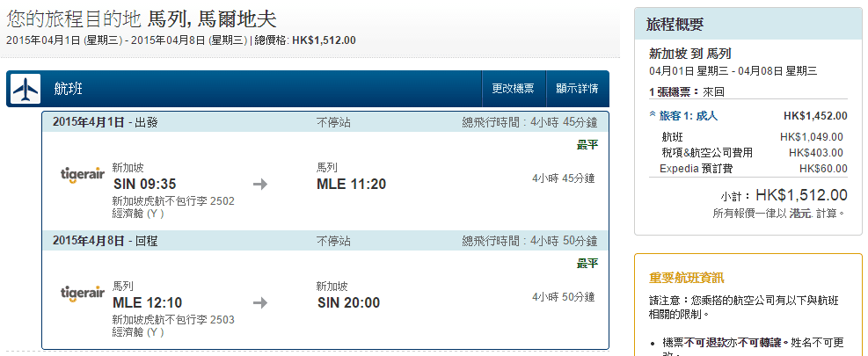868x356 pixels.
Task: Click the SIN 20:00 arrival time
Action: pyautogui.click(x=348, y=302)
